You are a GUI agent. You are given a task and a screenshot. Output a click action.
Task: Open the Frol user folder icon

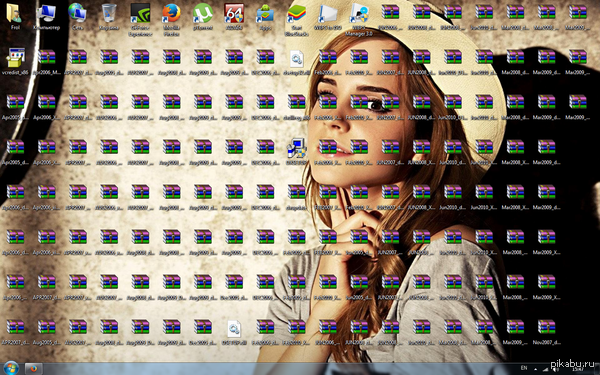(15, 16)
